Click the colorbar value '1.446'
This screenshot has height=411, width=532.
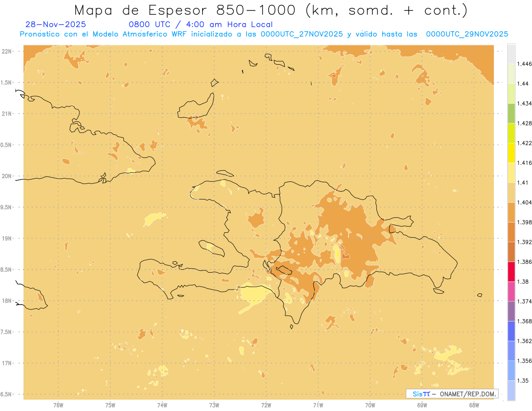click(524, 64)
